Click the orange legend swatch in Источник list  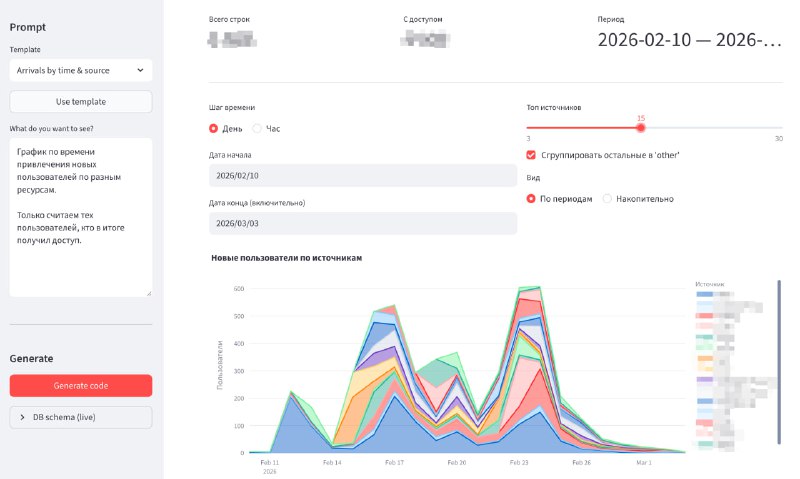click(x=704, y=358)
